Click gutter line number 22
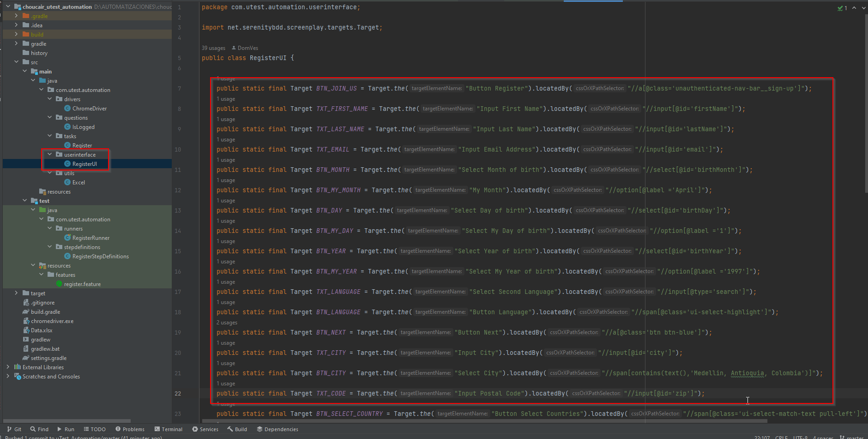Screen dimensions: 868x439 [178, 394]
